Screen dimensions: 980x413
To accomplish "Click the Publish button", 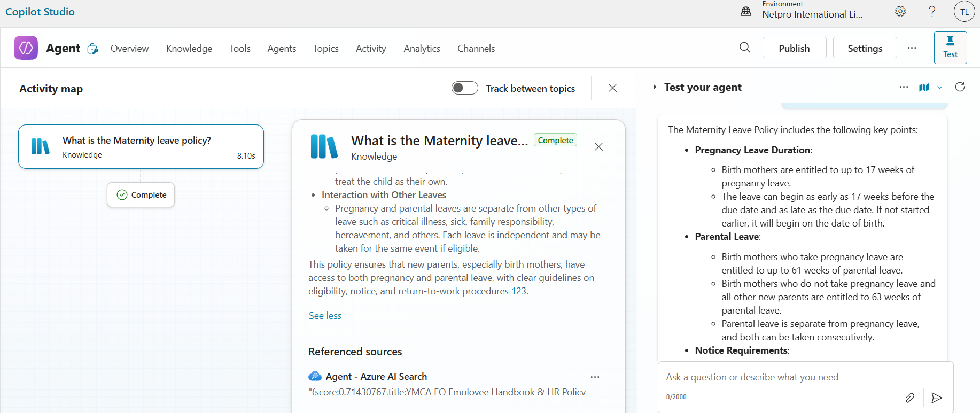I will click(794, 48).
